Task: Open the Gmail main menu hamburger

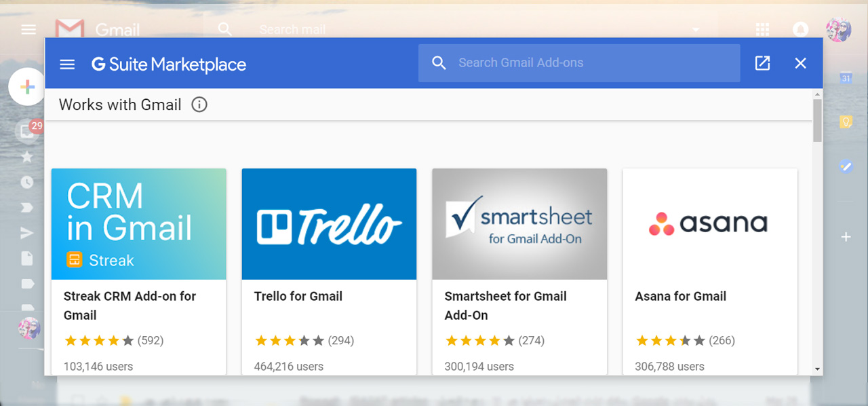Action: [28, 29]
